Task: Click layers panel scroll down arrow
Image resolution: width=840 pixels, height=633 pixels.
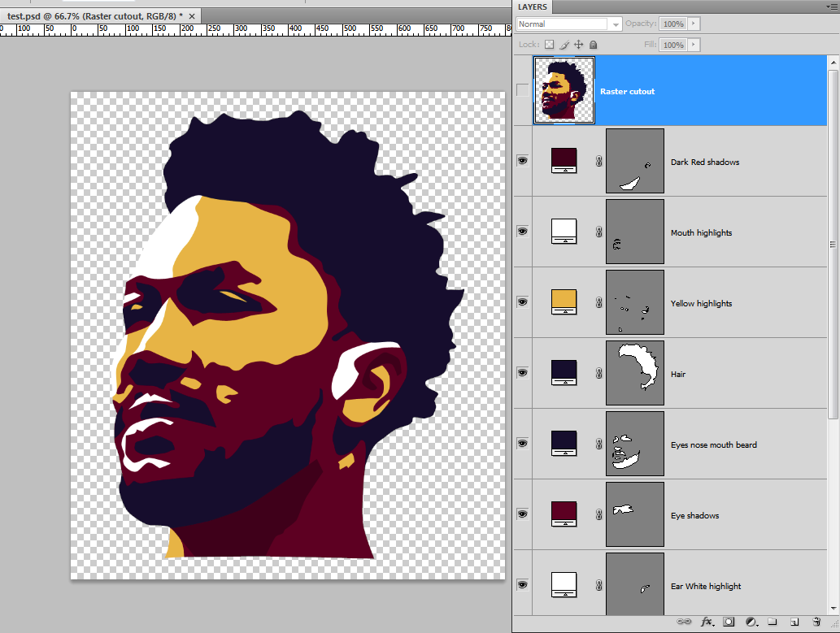Action: [x=833, y=609]
